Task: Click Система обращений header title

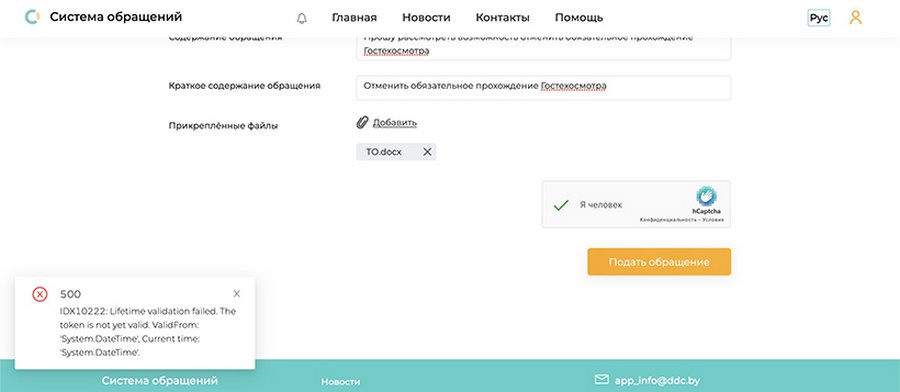Action: point(116,17)
